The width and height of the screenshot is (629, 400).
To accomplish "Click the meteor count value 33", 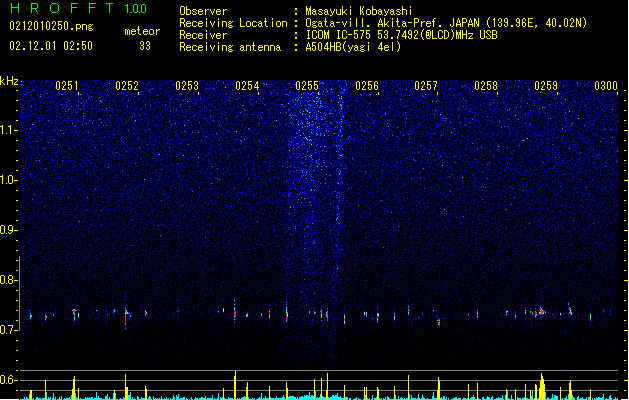I will pos(145,46).
